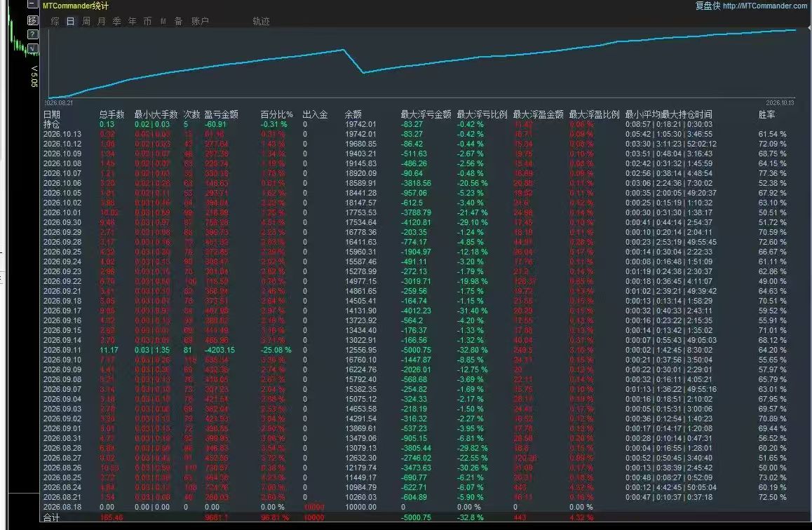Click the 复盘侠 label beside the link
812x530 pixels.
pos(708,6)
